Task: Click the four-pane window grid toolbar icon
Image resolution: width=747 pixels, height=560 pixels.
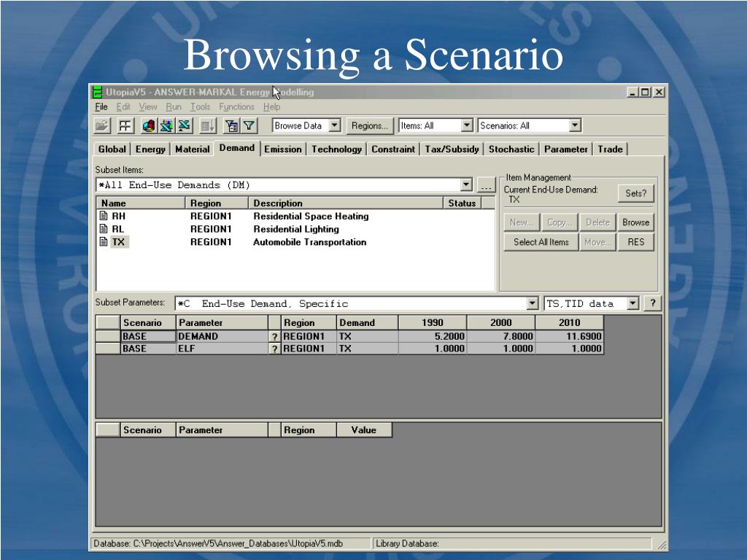Action: point(125,125)
